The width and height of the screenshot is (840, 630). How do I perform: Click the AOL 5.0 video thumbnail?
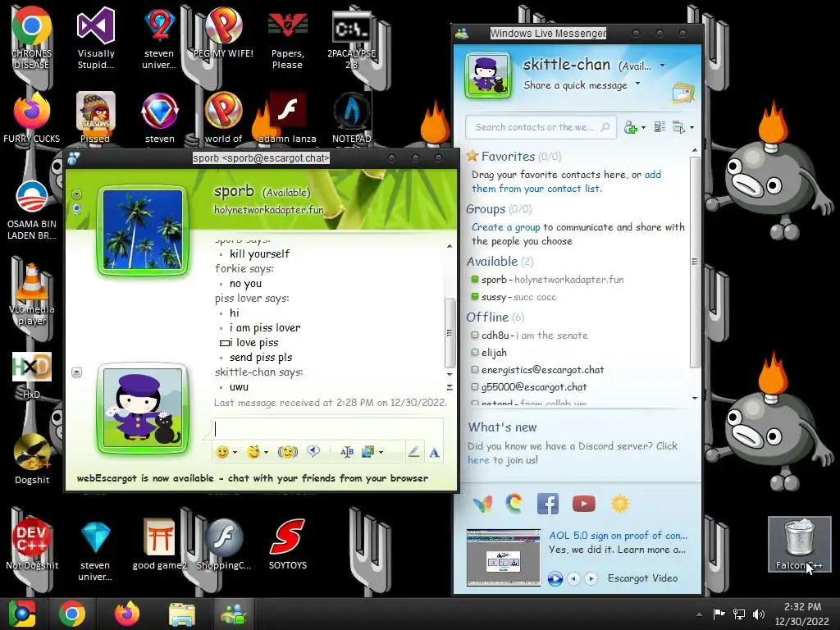[503, 557]
